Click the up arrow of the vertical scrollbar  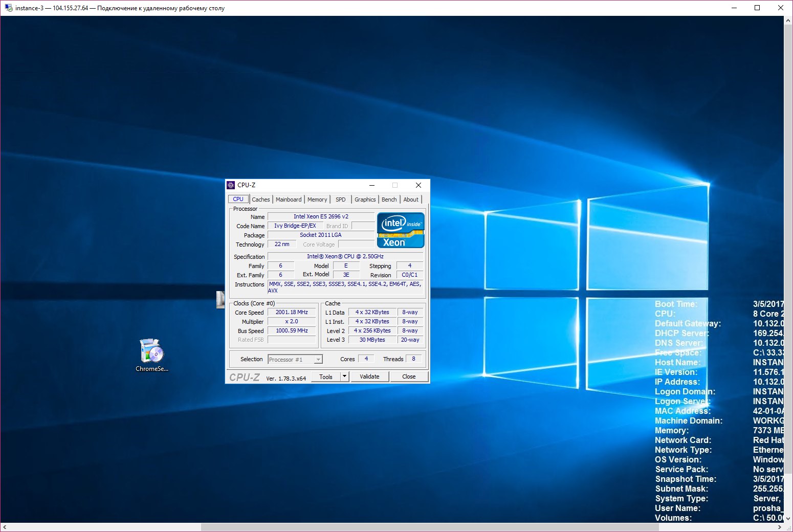788,20
